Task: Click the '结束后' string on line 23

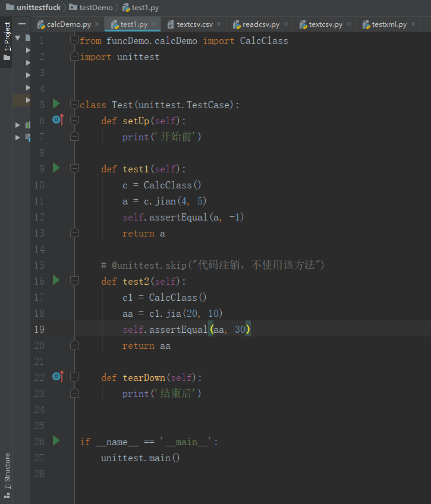Action: (175, 393)
